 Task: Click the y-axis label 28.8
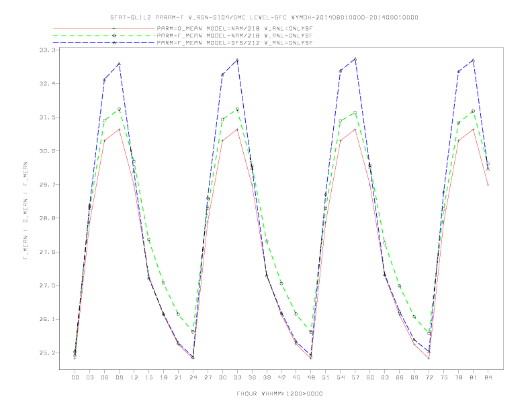(x=47, y=218)
